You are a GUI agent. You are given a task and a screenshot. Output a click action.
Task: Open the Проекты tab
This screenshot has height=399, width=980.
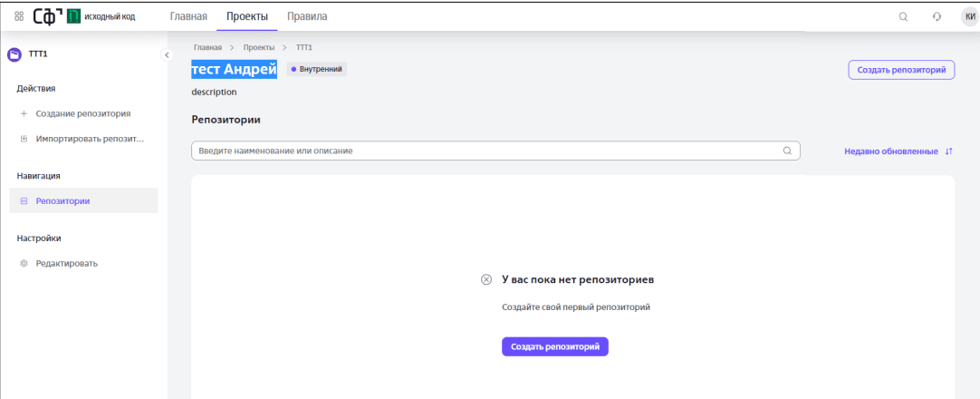point(246,16)
